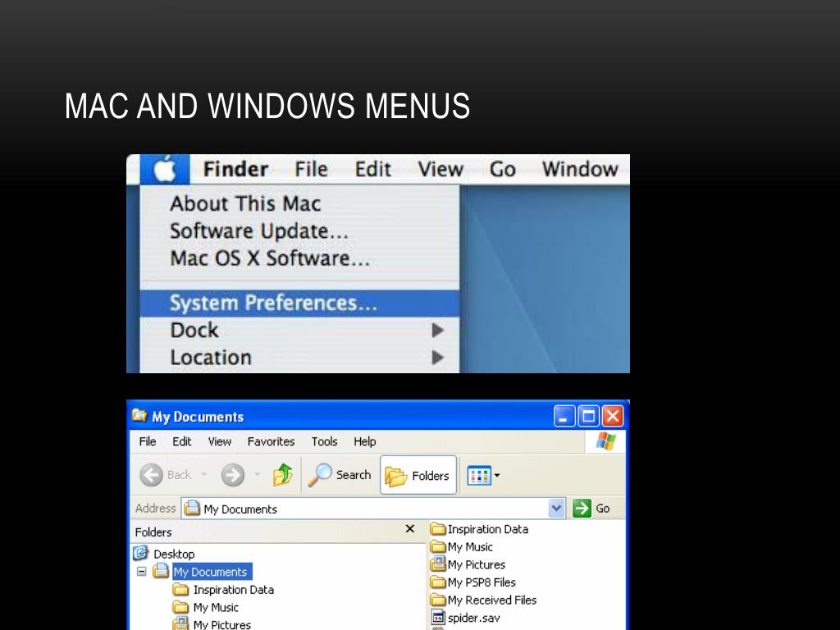Open the File menu in My Documents window
The height and width of the screenshot is (630, 840).
click(148, 441)
